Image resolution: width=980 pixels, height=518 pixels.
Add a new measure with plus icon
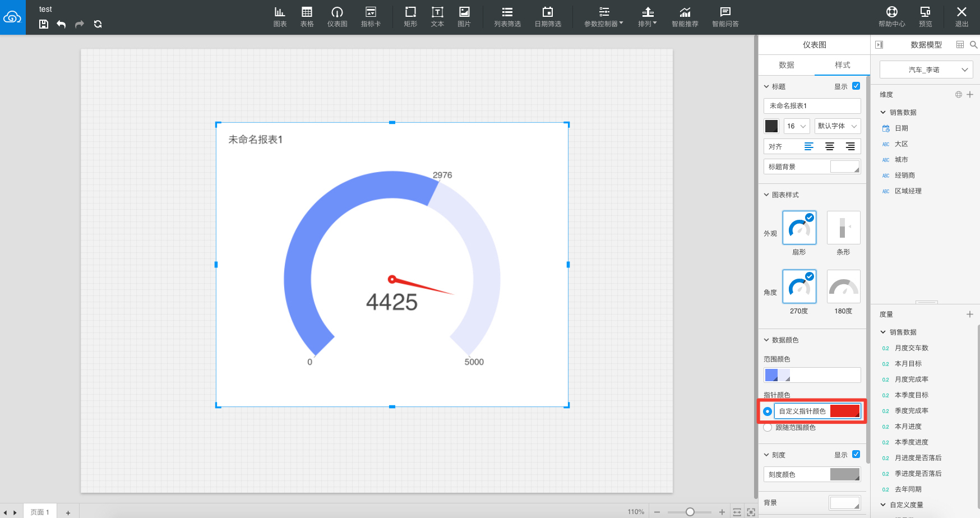(x=970, y=314)
